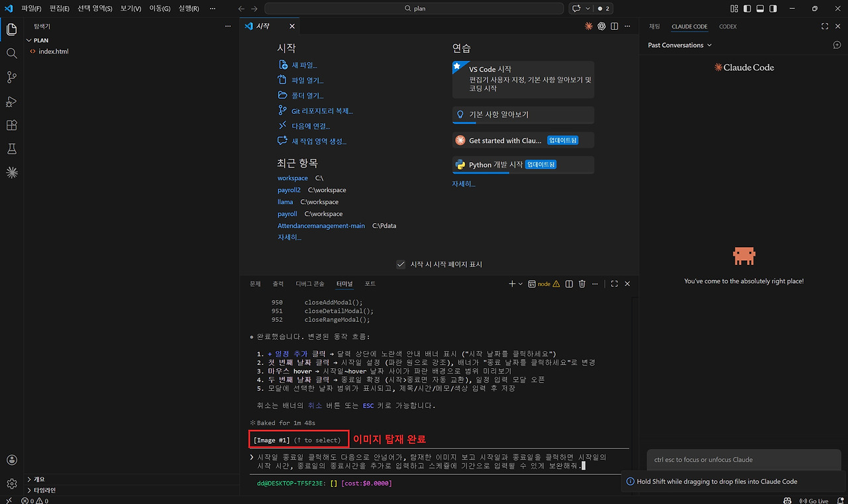This screenshot has width=848, height=504.
Task: Expand the Past Conversations dropdown
Action: coord(680,45)
